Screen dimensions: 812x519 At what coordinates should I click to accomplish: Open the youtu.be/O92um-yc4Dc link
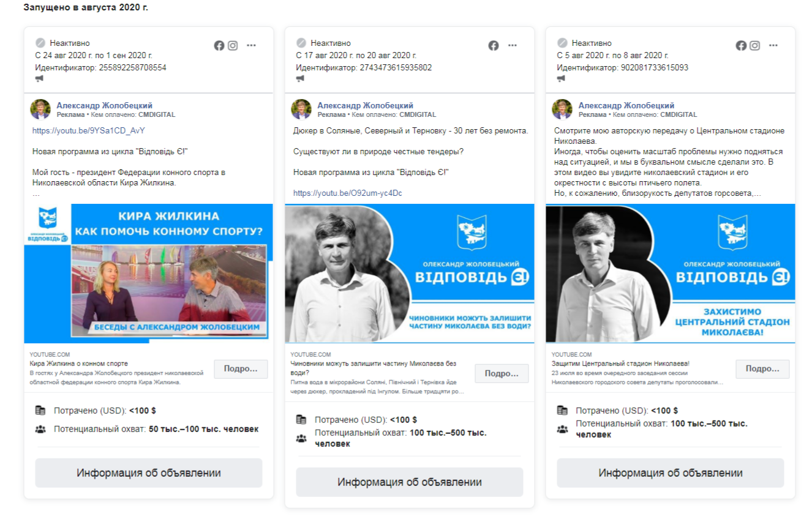click(348, 193)
